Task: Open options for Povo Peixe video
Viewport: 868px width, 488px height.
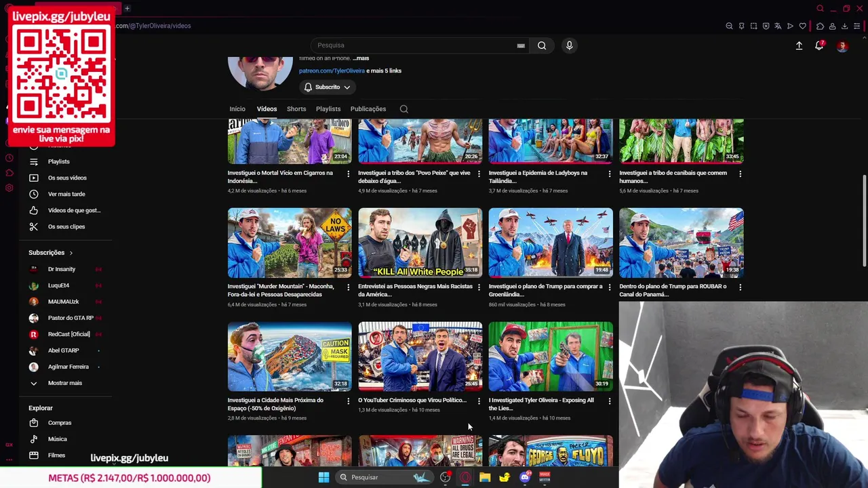Action: 479,174
